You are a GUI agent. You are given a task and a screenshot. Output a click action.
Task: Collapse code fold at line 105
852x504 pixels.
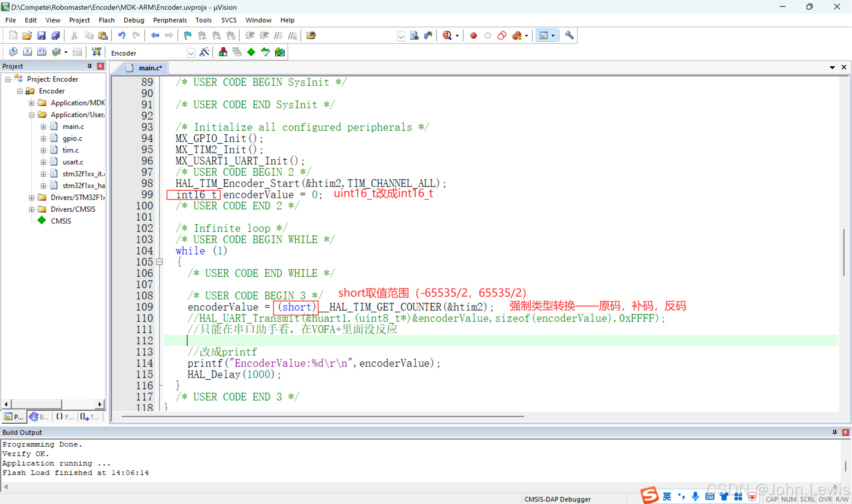click(x=160, y=262)
